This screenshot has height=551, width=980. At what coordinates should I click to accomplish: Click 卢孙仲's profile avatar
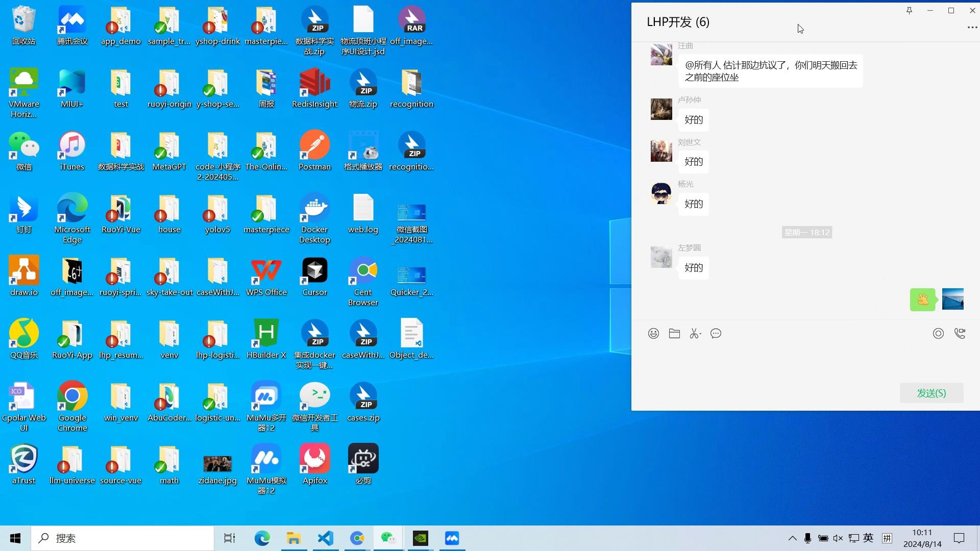tap(661, 109)
